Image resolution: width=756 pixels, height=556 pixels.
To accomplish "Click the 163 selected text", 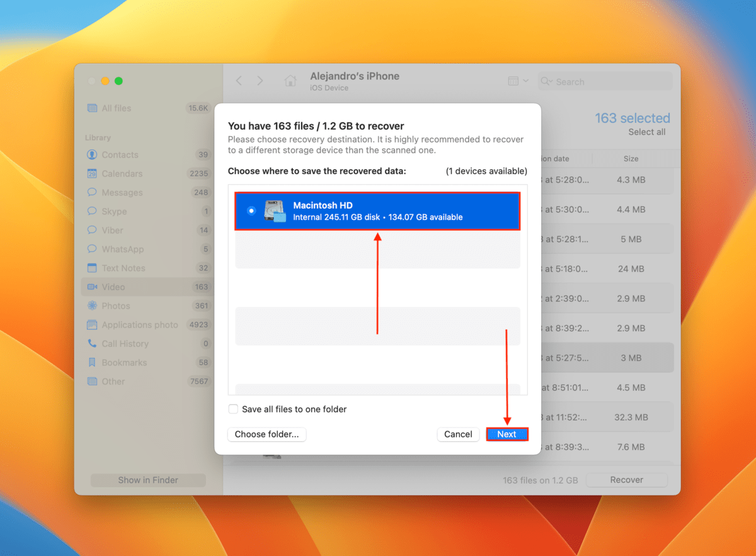I will (x=633, y=118).
